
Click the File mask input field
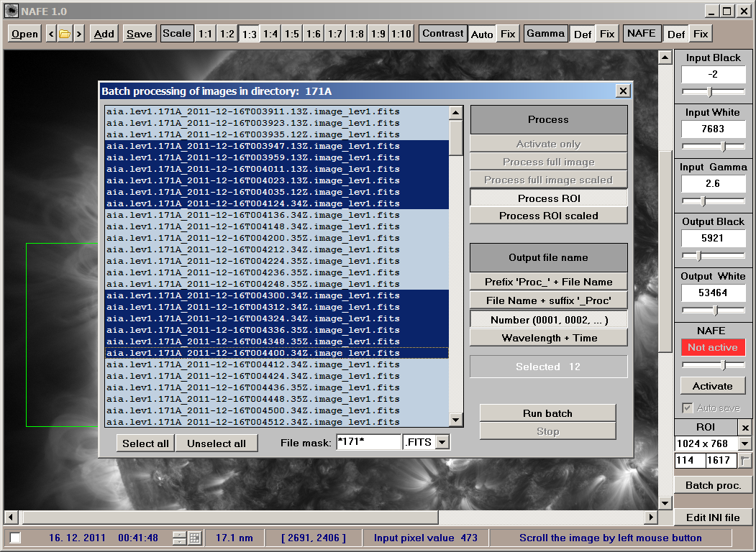(368, 443)
